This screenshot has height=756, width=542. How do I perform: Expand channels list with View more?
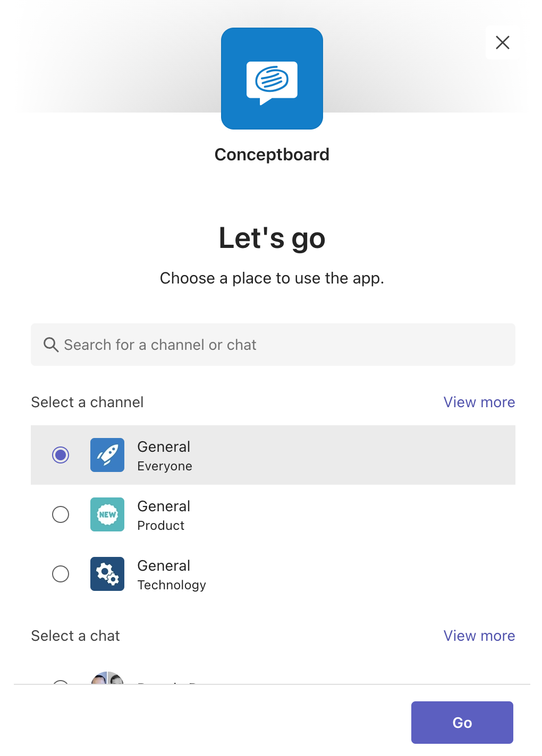pyautogui.click(x=479, y=402)
